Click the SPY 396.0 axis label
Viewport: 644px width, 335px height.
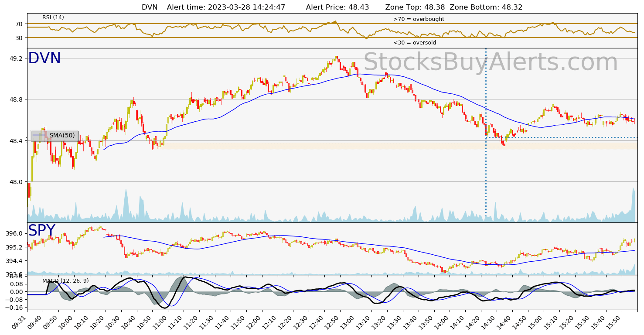tap(15, 234)
